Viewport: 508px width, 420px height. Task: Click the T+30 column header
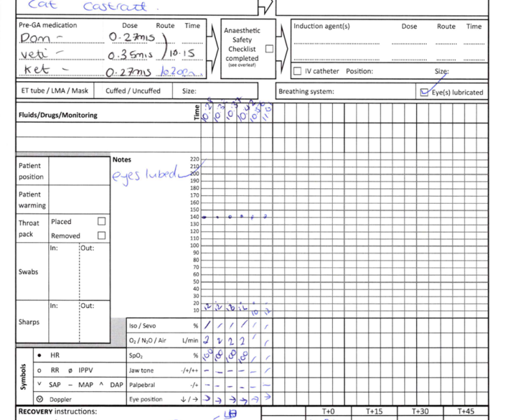pos(420,412)
